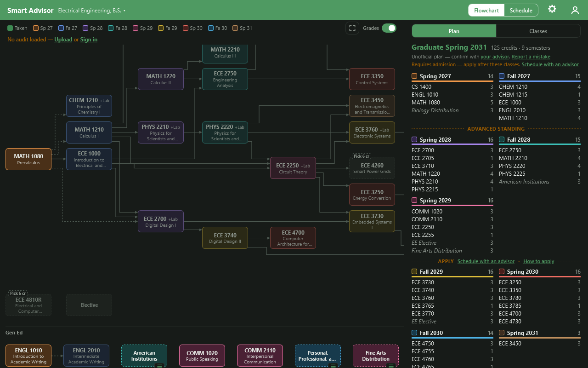Open Electrical Engineering, B.S. program dropdown
This screenshot has height=368, width=588.
(x=91, y=10)
